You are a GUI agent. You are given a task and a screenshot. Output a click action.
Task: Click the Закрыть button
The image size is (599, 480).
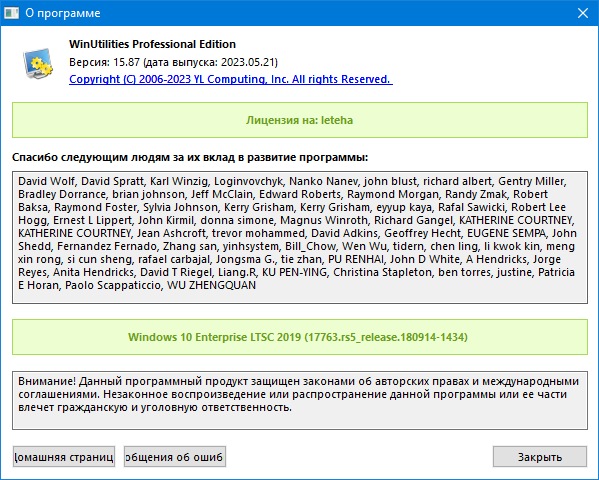(539, 457)
